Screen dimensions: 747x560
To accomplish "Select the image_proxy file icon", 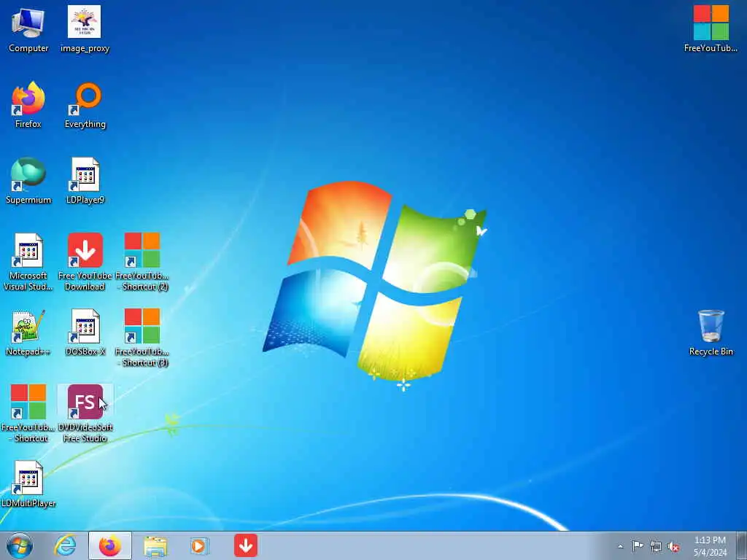I will (x=85, y=28).
